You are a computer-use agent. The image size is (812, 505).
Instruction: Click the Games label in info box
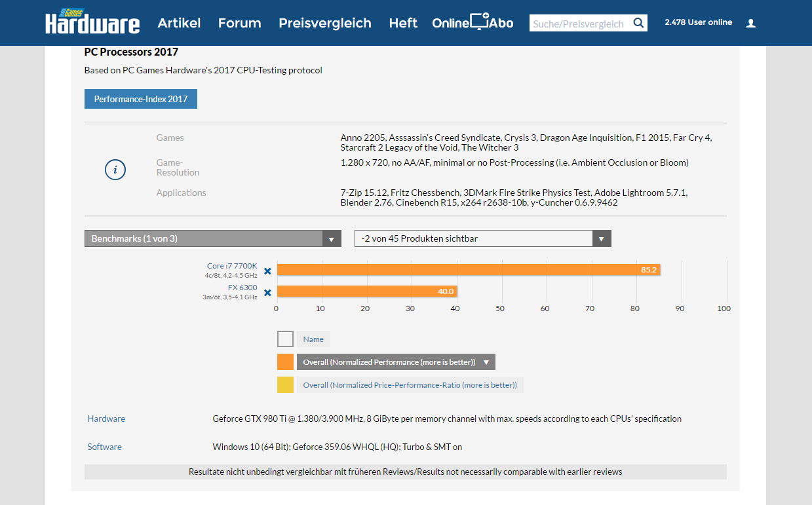(170, 138)
